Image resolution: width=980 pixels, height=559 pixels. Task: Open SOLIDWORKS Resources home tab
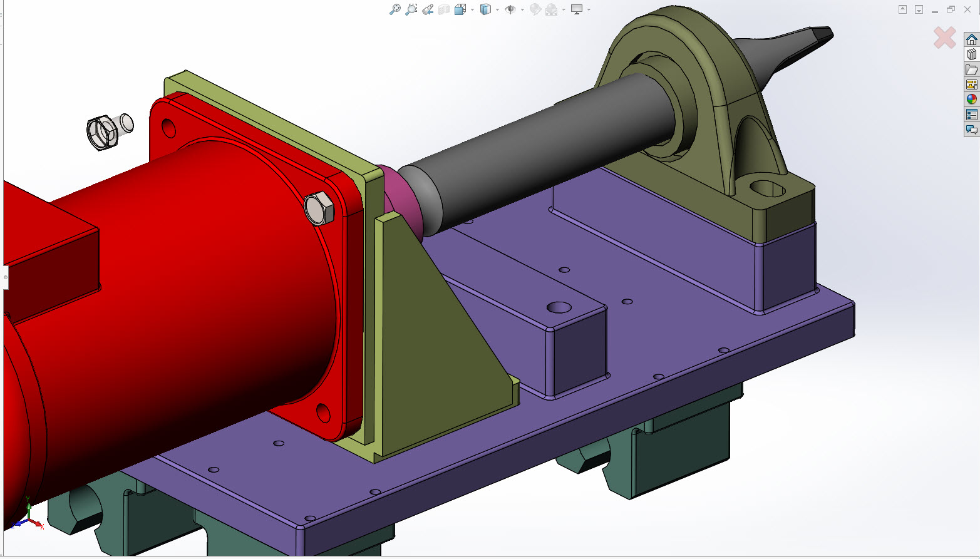[x=972, y=39]
